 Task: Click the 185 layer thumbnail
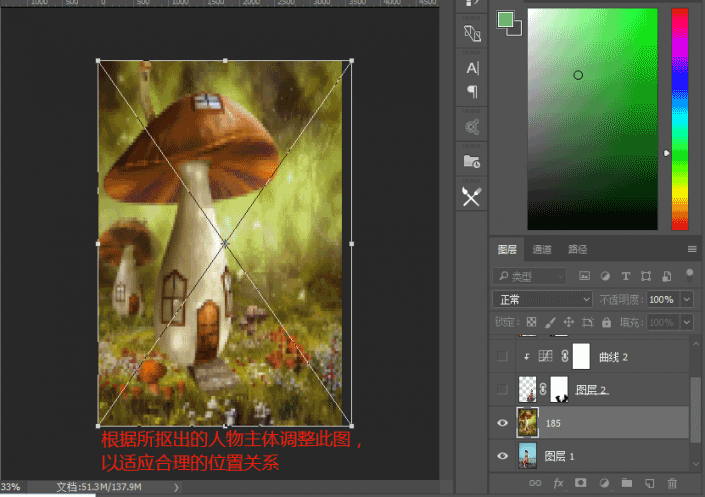point(527,423)
